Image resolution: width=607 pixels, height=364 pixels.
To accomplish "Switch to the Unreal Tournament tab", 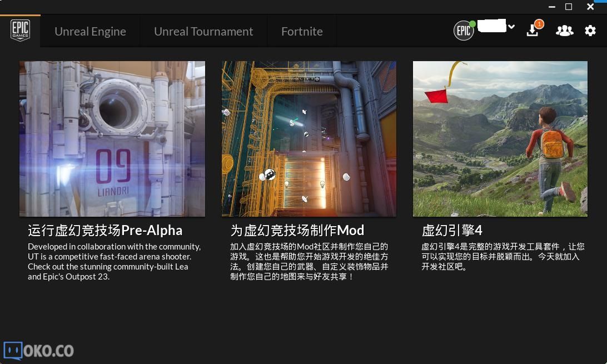I will pyautogui.click(x=203, y=32).
